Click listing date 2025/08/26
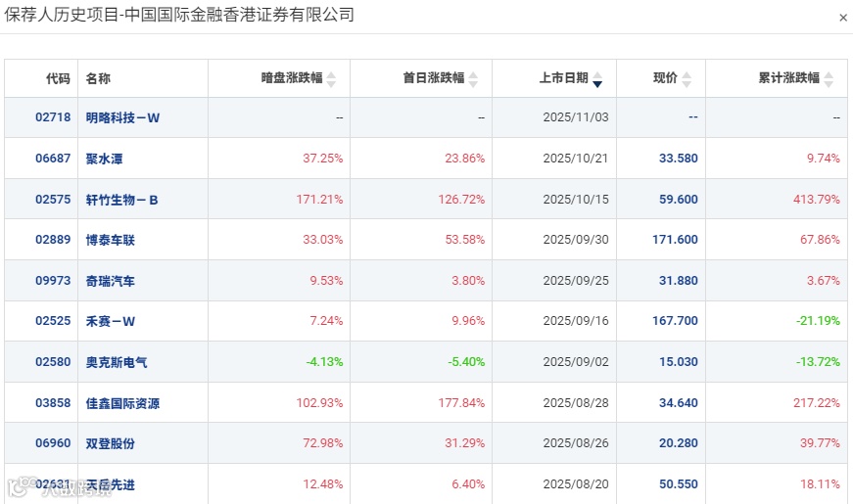 click(576, 443)
